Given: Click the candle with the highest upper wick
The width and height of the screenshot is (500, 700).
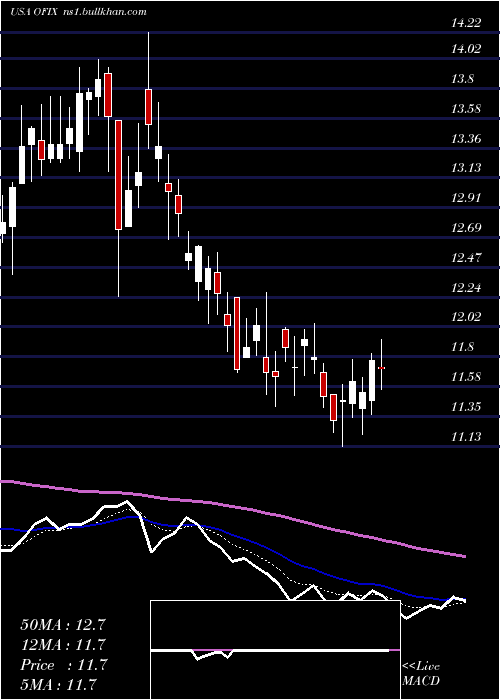Looking at the screenshot, I should 148,107.
